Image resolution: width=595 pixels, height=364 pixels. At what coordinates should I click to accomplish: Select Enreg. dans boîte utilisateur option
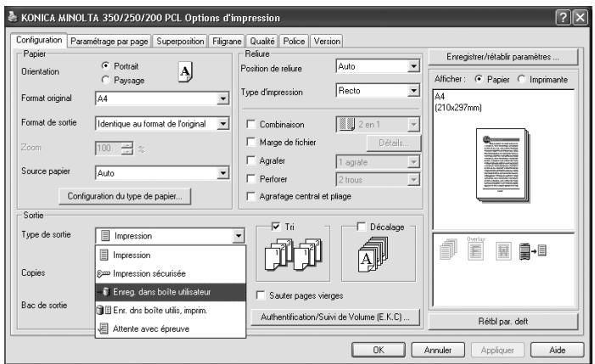click(x=171, y=292)
